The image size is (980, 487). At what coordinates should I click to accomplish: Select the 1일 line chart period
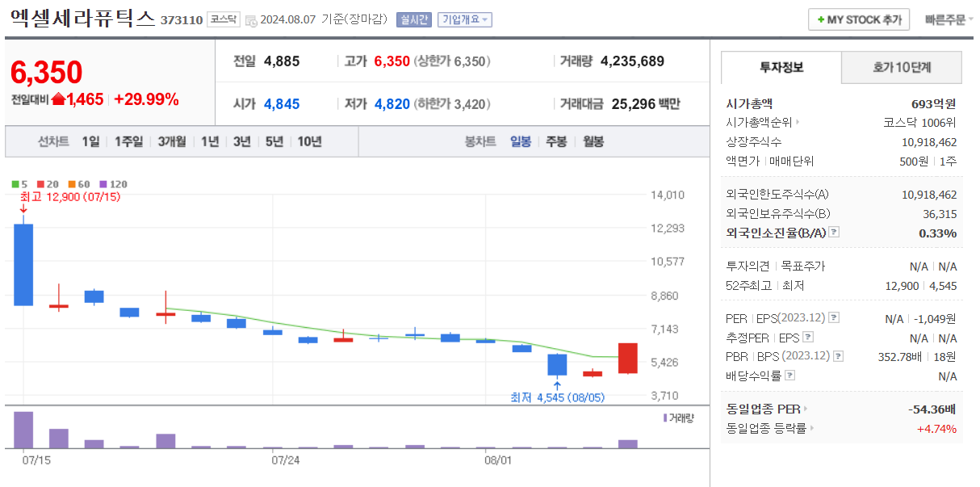pos(90,141)
